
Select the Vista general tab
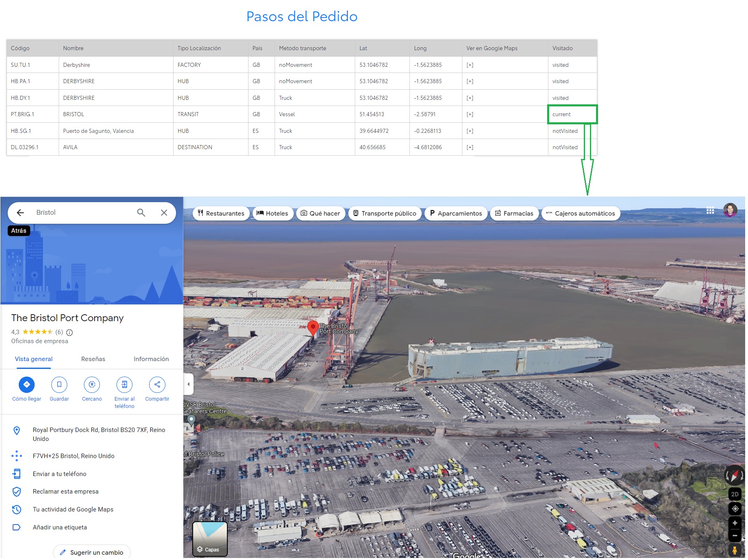tap(34, 359)
